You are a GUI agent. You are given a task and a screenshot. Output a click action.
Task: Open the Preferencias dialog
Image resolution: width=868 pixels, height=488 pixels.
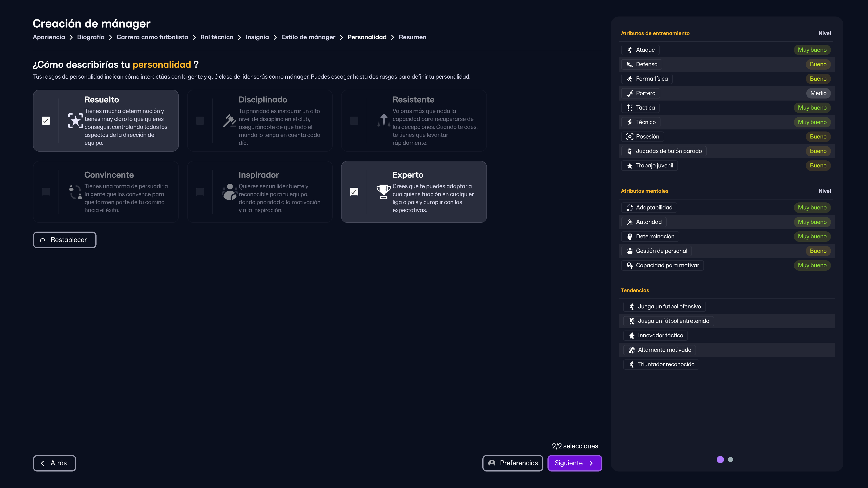pyautogui.click(x=512, y=463)
